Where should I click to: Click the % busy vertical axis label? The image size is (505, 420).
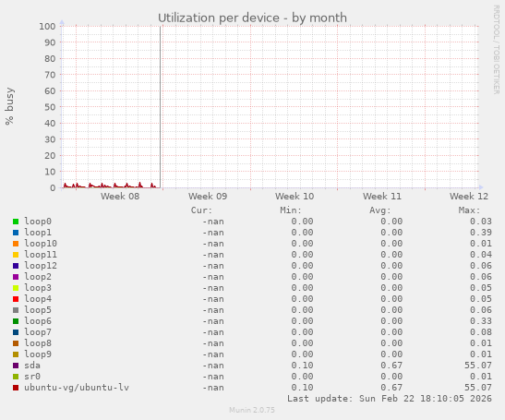9,106
